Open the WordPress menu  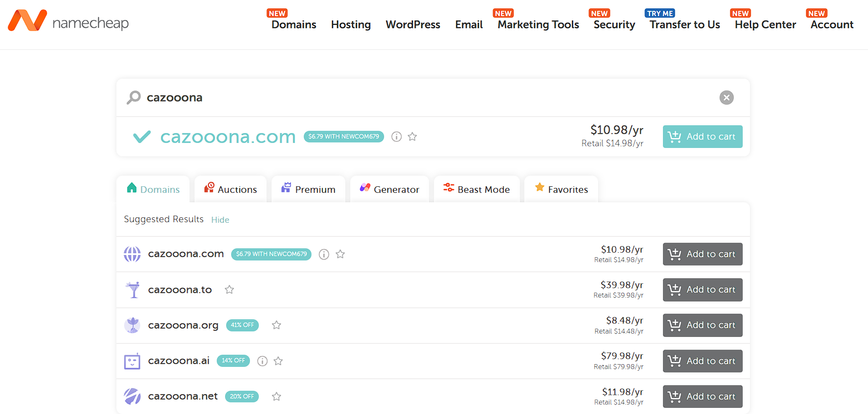(413, 24)
